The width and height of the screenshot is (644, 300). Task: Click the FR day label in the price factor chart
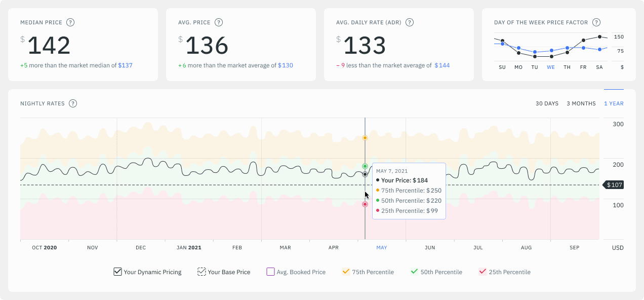point(583,67)
